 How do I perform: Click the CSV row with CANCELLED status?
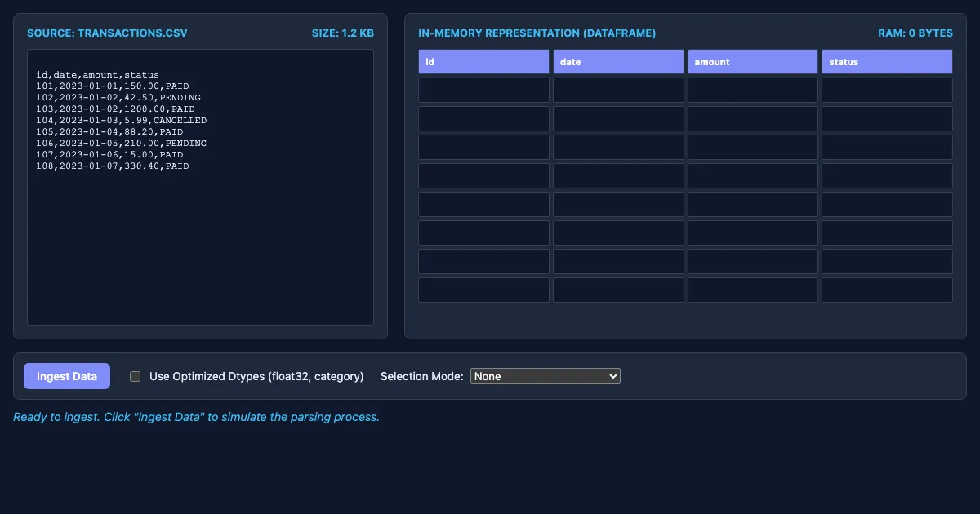point(121,120)
